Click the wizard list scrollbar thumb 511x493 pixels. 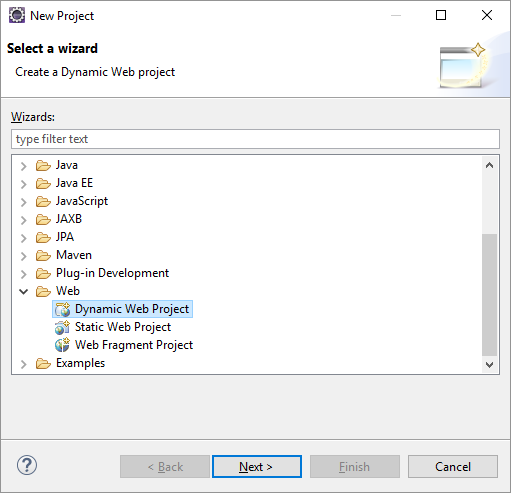coord(489,295)
